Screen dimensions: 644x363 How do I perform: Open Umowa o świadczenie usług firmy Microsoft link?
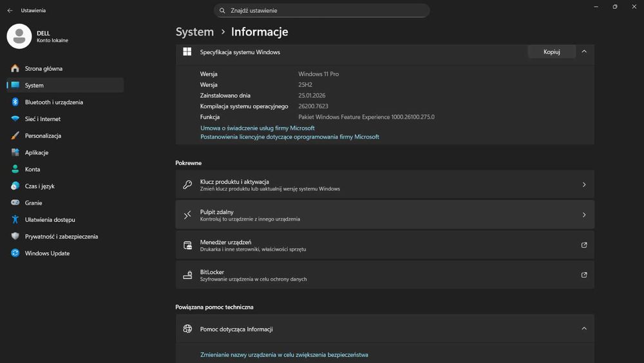(x=258, y=128)
